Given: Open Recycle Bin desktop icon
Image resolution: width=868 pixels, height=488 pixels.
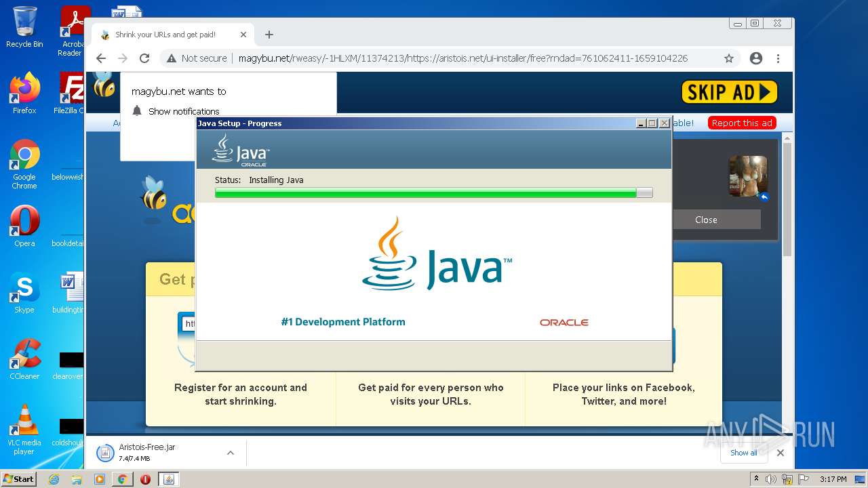Looking at the screenshot, I should pos(24,27).
